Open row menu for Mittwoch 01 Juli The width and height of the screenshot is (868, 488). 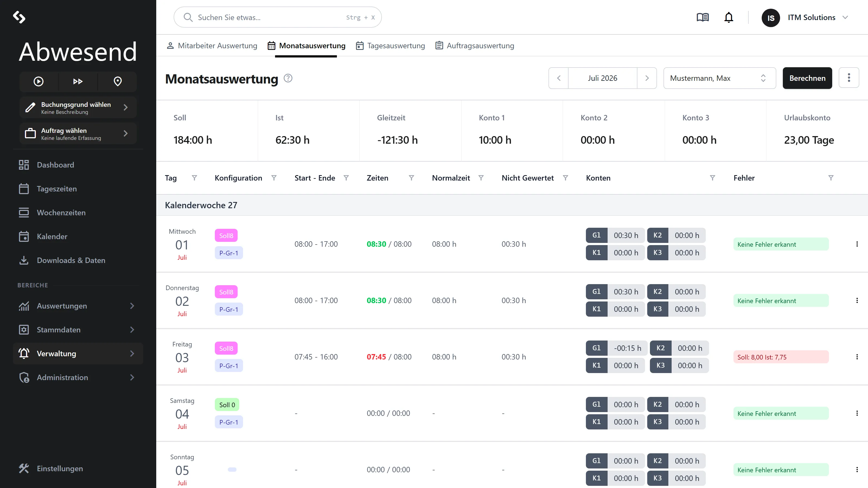[x=857, y=244]
